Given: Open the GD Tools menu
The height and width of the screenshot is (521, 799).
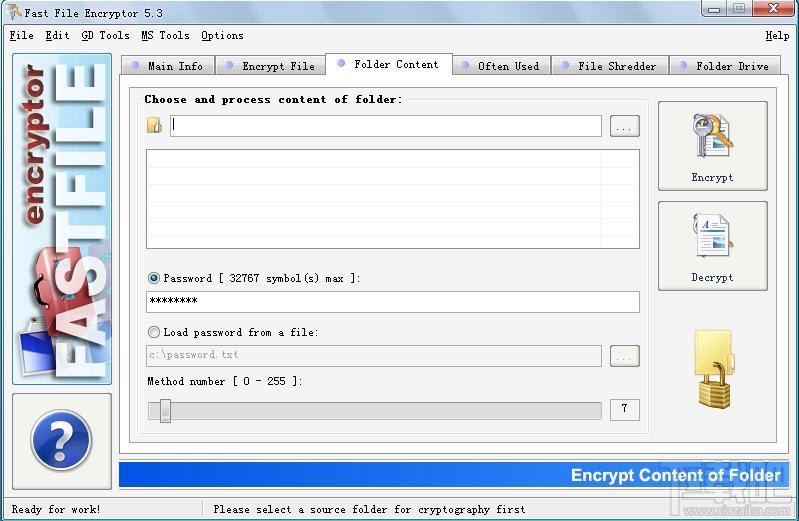Looking at the screenshot, I should click(x=105, y=36).
